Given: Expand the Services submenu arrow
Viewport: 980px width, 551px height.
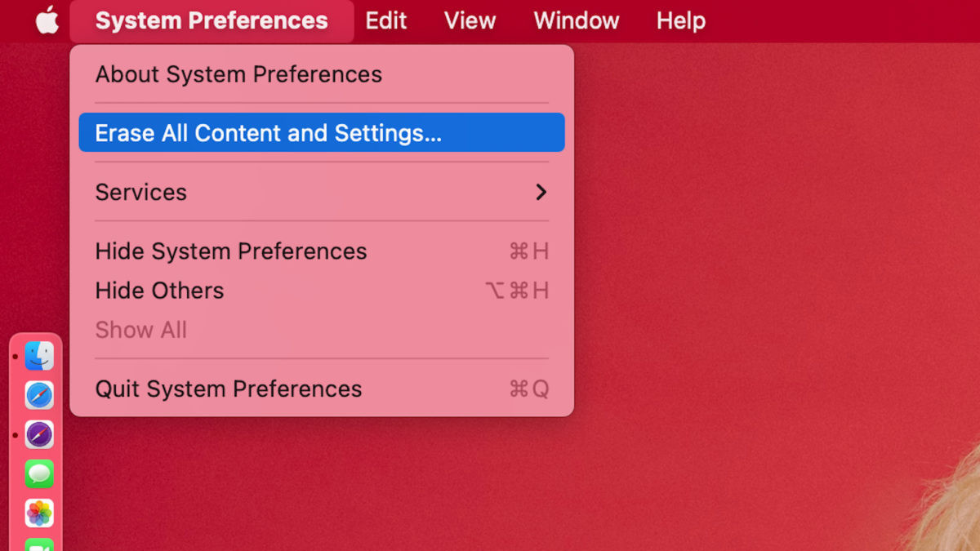Looking at the screenshot, I should (x=541, y=193).
